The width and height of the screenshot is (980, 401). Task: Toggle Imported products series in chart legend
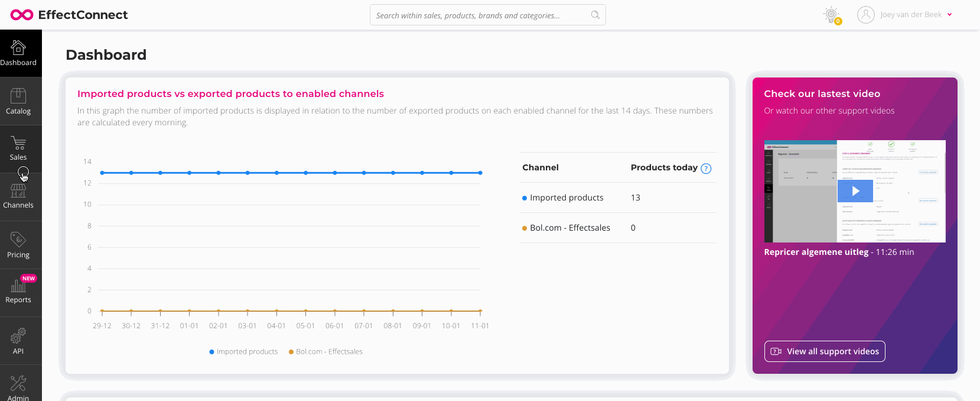coord(243,351)
